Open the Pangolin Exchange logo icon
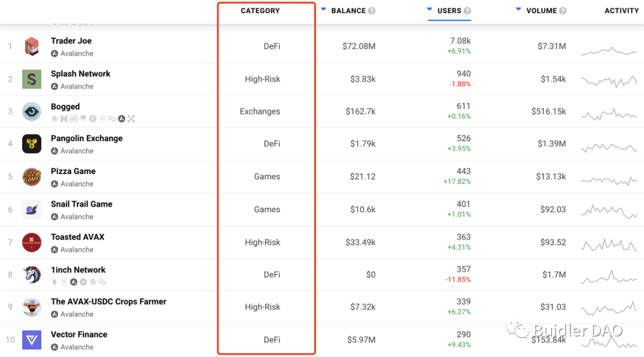The width and height of the screenshot is (644, 357). point(32,144)
